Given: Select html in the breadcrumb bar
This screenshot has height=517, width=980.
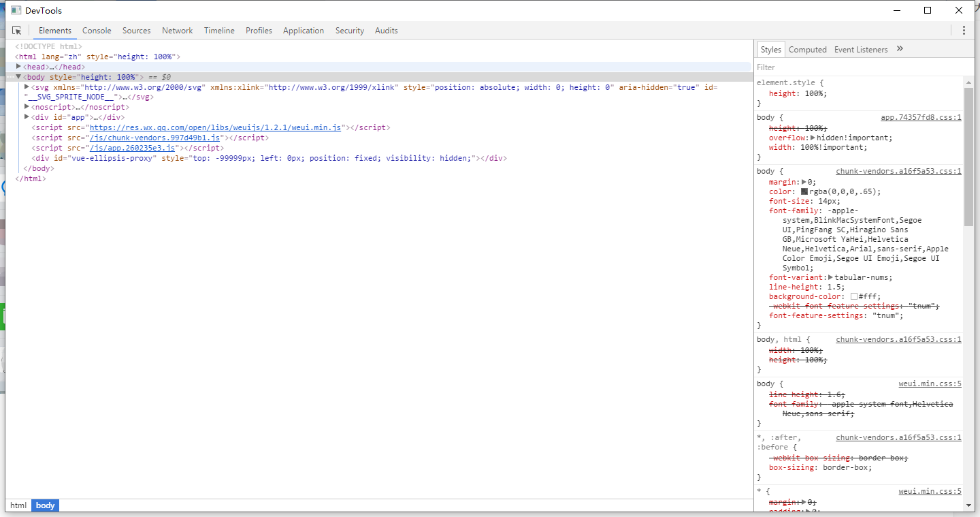Looking at the screenshot, I should (18, 505).
